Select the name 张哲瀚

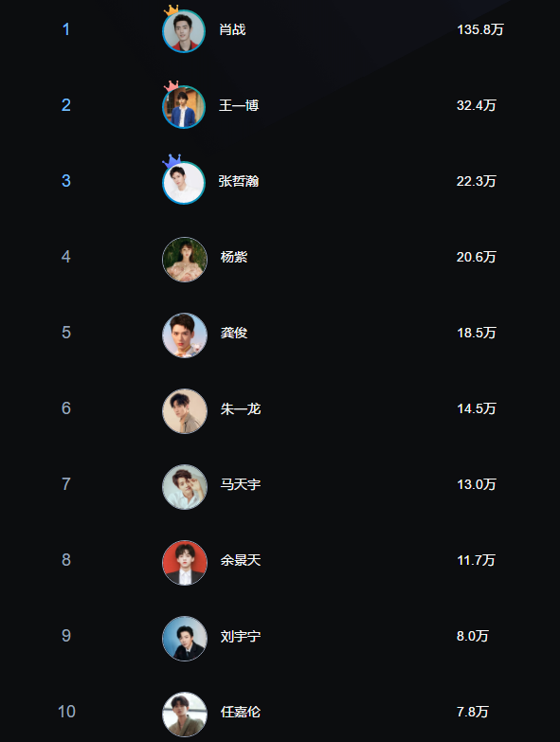[x=239, y=181]
